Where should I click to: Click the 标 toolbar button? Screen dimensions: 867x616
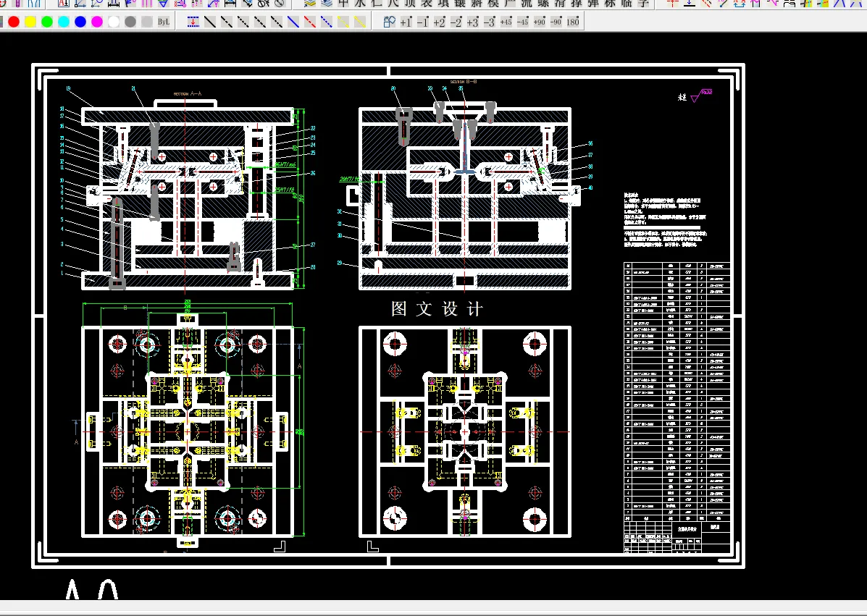[x=610, y=4]
